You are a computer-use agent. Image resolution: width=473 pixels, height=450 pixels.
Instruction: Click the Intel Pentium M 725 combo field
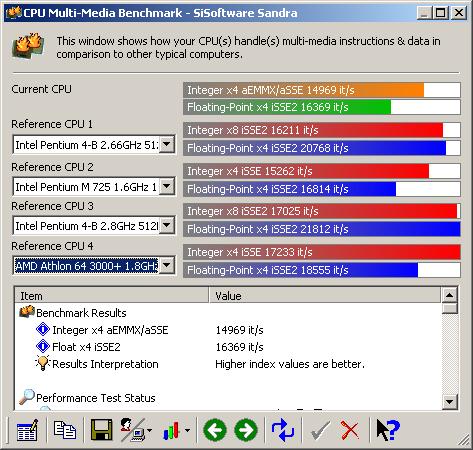(x=94, y=186)
